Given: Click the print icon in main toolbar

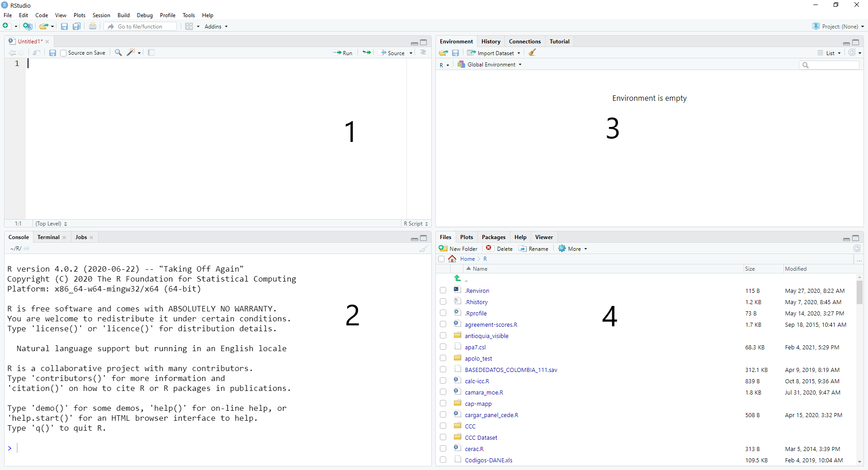Looking at the screenshot, I should coord(93,26).
